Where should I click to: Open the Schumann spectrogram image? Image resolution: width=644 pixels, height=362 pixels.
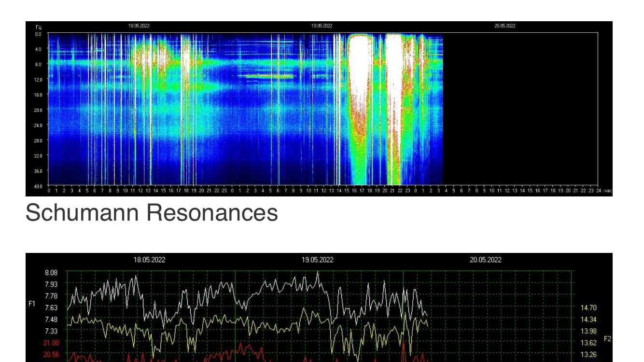(319, 109)
